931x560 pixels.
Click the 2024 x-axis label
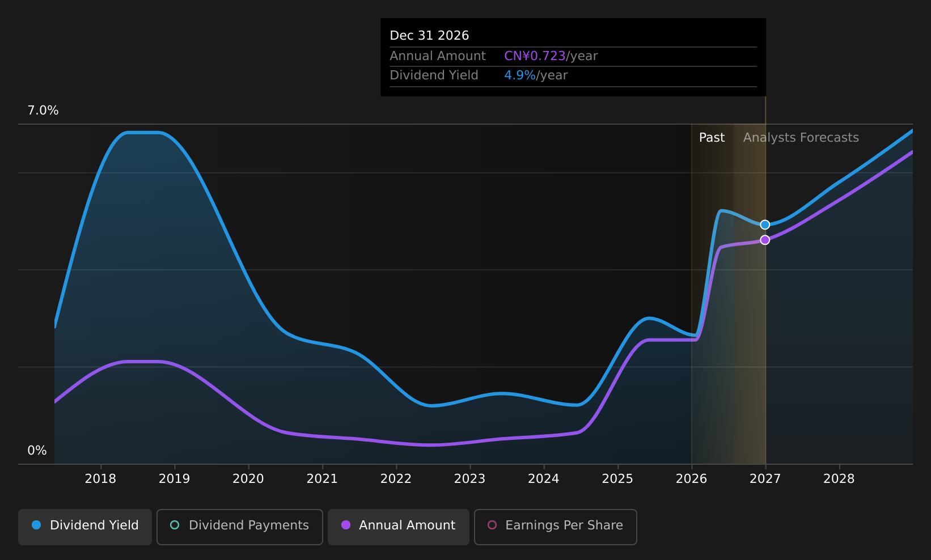[544, 479]
